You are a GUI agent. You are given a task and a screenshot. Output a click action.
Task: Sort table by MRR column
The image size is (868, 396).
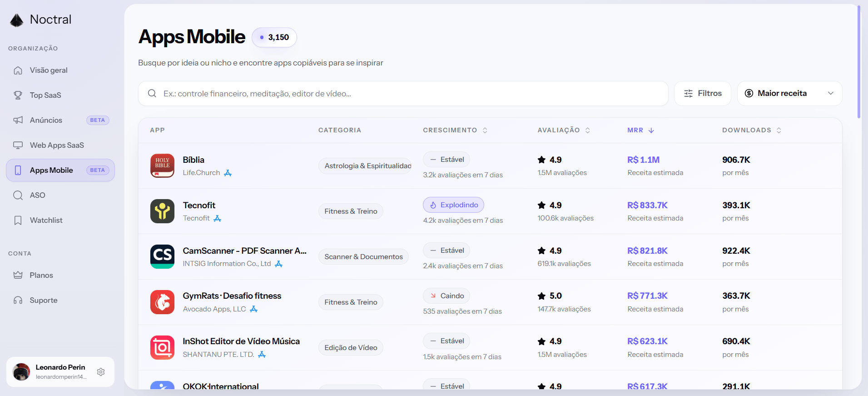click(x=640, y=130)
